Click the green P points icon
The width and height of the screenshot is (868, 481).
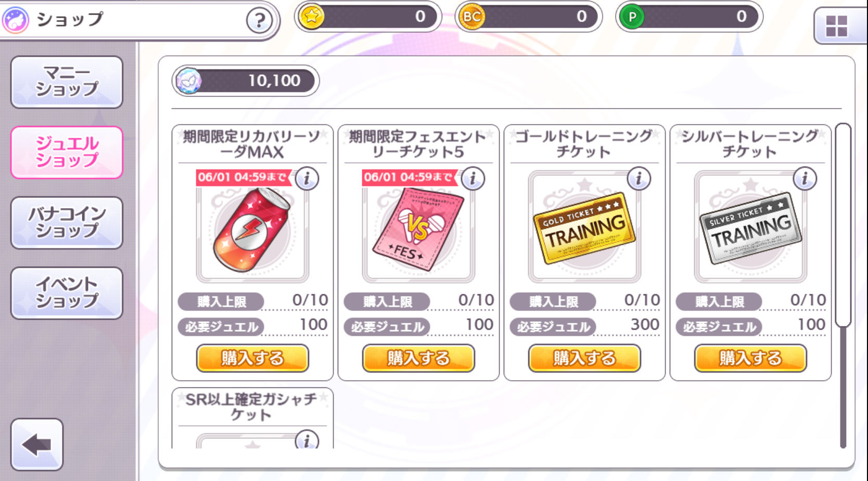click(632, 17)
